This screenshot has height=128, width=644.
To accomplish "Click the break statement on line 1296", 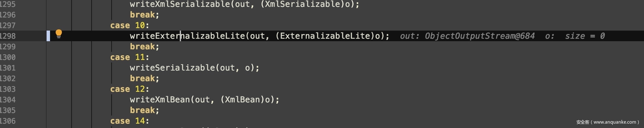I will [x=144, y=15].
